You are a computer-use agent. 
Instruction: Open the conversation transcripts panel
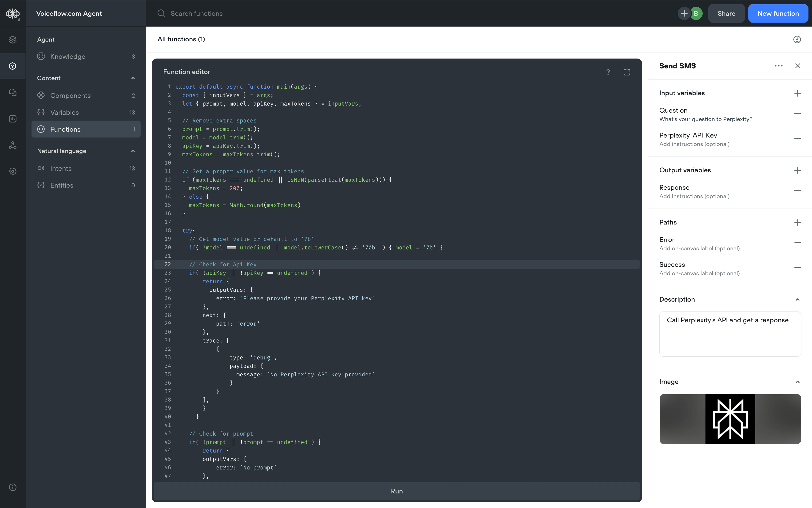[13, 92]
